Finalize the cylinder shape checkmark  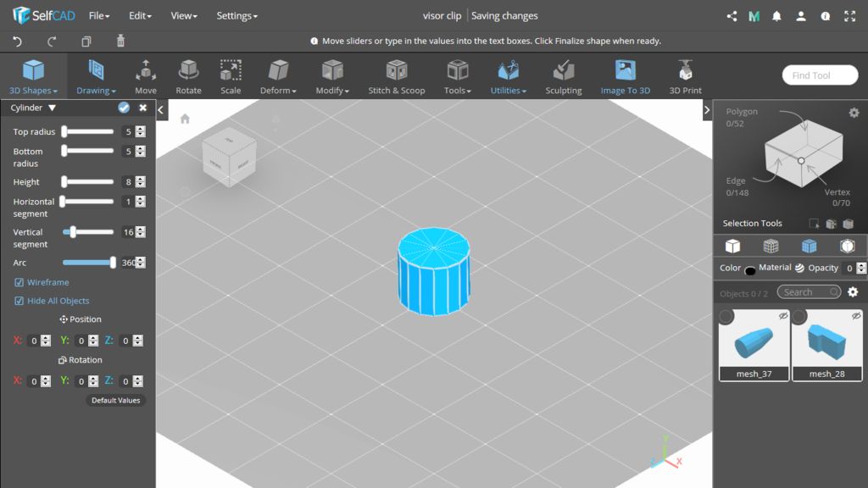[x=124, y=108]
